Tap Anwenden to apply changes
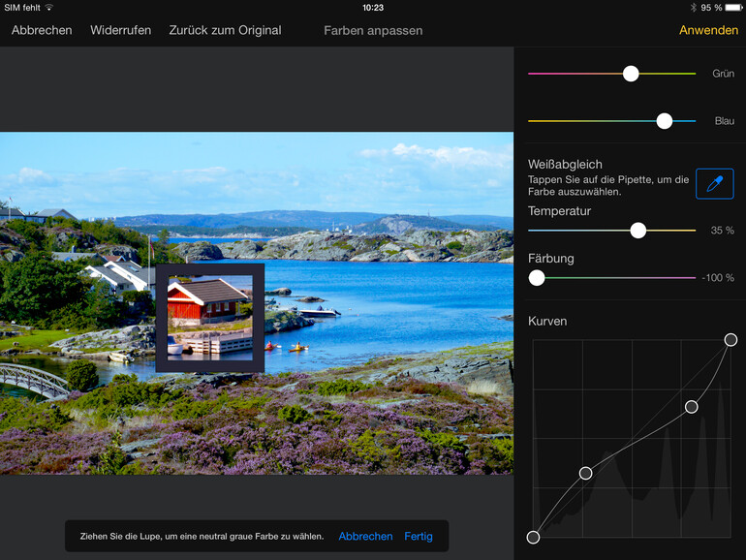 click(708, 30)
